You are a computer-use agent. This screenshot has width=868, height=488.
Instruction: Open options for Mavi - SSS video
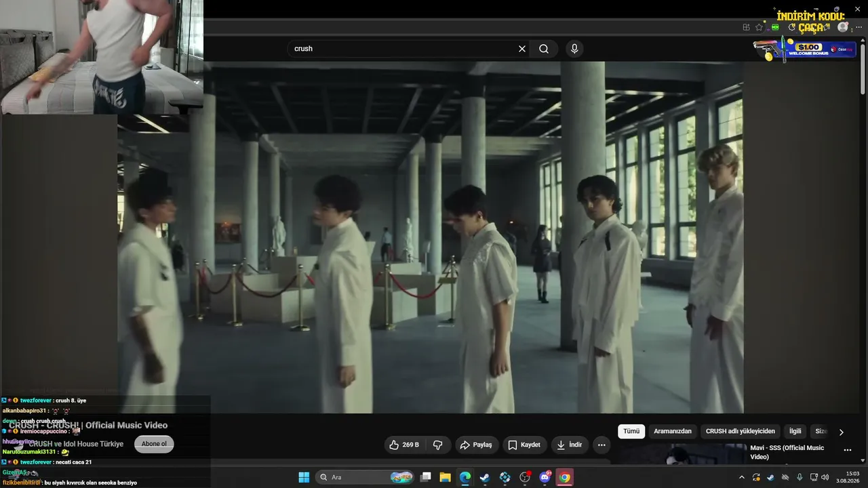(x=847, y=450)
